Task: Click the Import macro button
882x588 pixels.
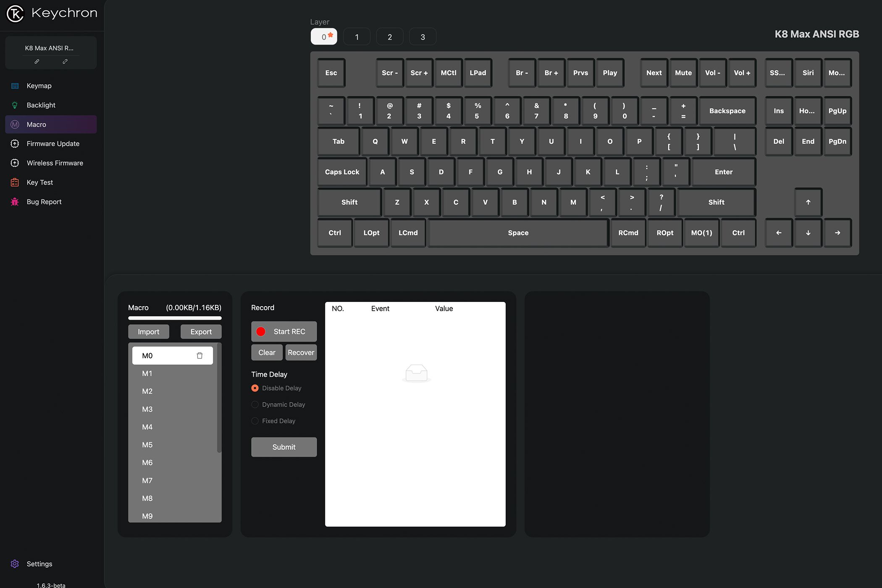Action: (148, 331)
